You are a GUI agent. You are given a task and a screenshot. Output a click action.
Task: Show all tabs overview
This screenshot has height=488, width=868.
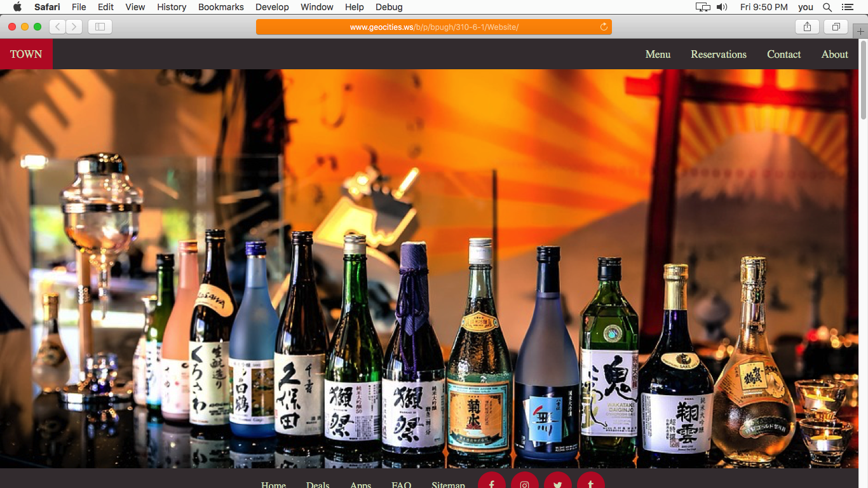pos(836,27)
